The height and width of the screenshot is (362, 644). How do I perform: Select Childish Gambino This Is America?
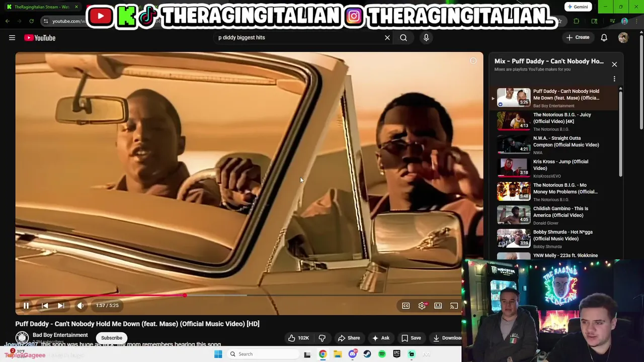pyautogui.click(x=553, y=215)
